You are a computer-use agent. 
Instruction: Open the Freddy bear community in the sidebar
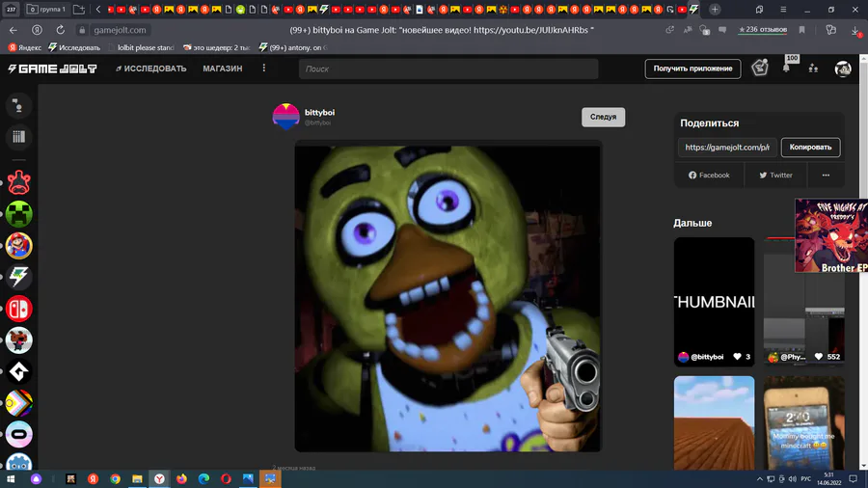point(19,340)
